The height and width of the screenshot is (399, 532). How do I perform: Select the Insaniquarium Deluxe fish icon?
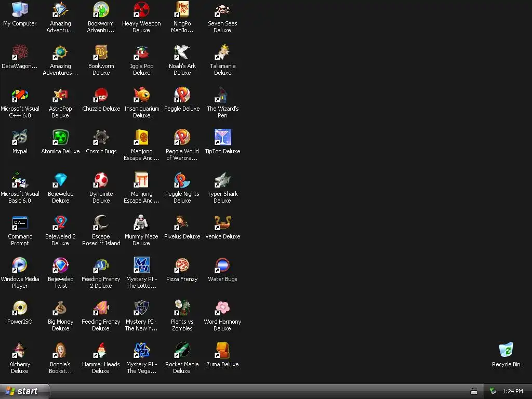141,95
